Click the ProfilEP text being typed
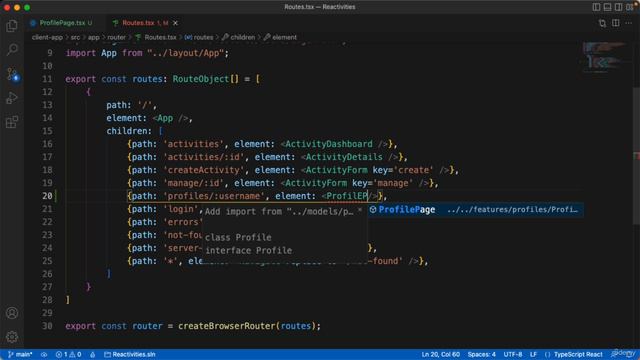This screenshot has height=360, width=640. (x=347, y=196)
